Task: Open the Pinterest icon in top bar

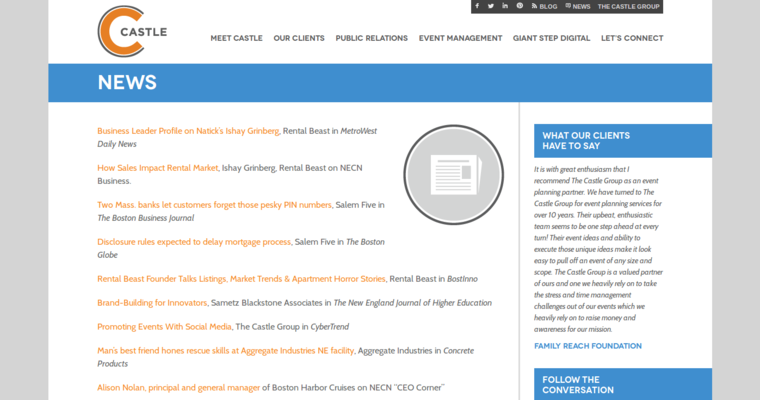Action: (520, 6)
